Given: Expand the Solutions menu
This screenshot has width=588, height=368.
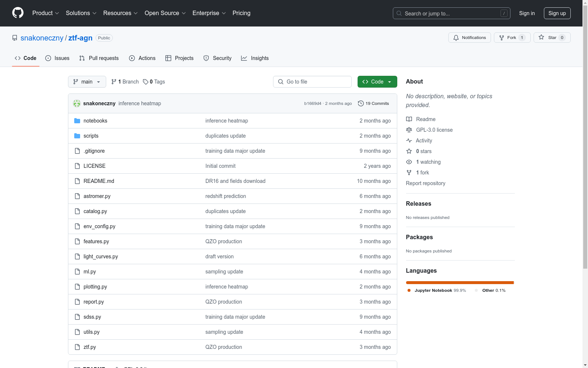Looking at the screenshot, I should click(x=81, y=13).
